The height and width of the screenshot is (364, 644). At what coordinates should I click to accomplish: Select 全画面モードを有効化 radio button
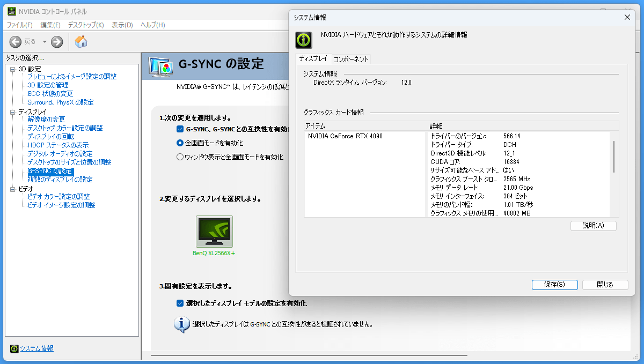click(x=180, y=143)
